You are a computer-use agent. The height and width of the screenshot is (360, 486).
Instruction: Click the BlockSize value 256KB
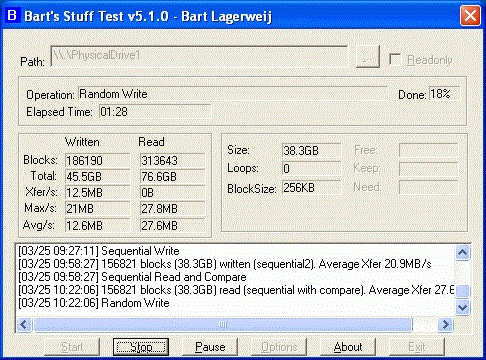(311, 188)
